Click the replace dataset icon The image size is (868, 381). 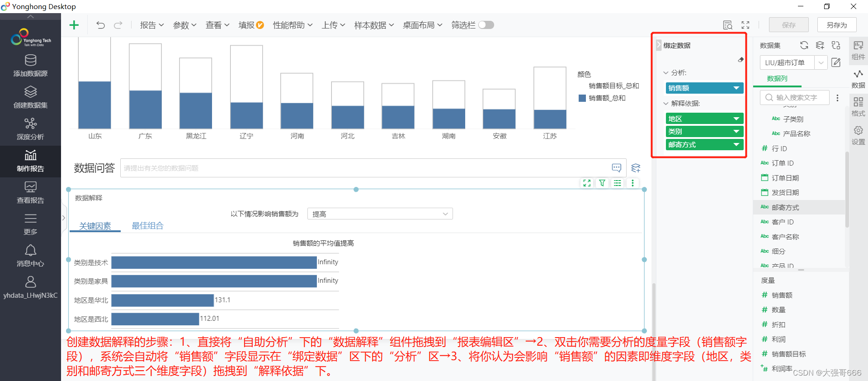836,45
